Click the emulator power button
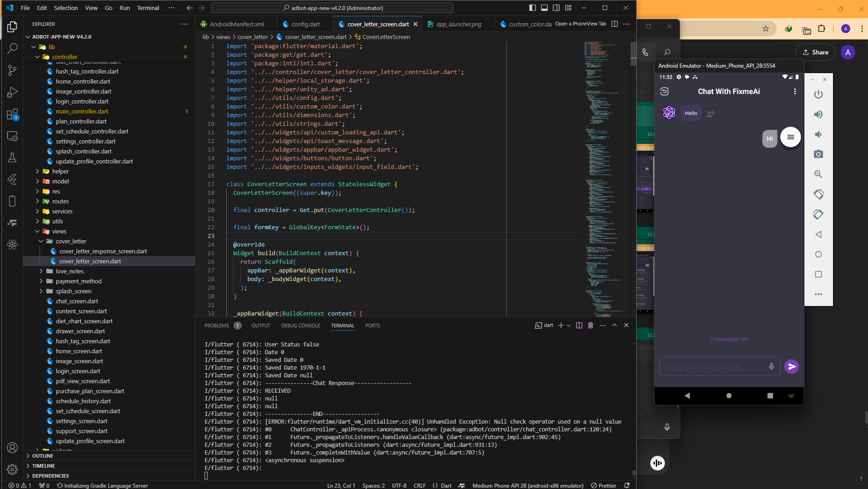 pyautogui.click(x=818, y=94)
